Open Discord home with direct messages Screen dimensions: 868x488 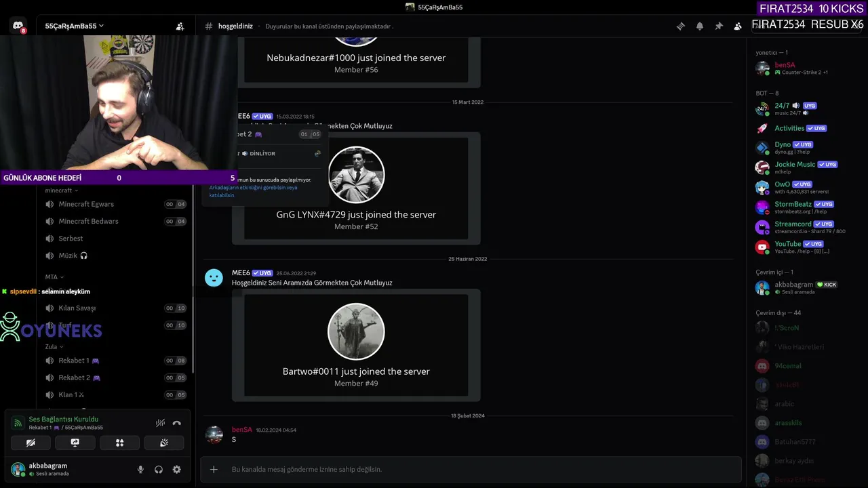(x=18, y=26)
